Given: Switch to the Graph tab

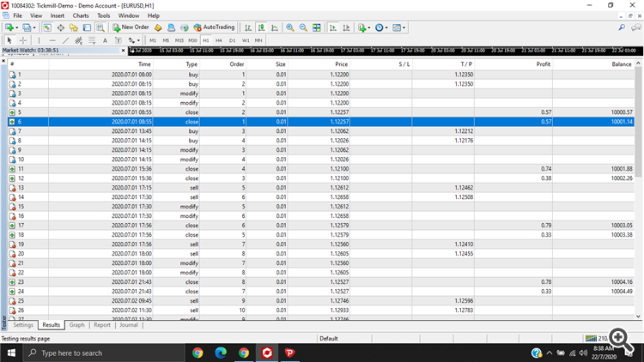Looking at the screenshot, I should click(76, 324).
